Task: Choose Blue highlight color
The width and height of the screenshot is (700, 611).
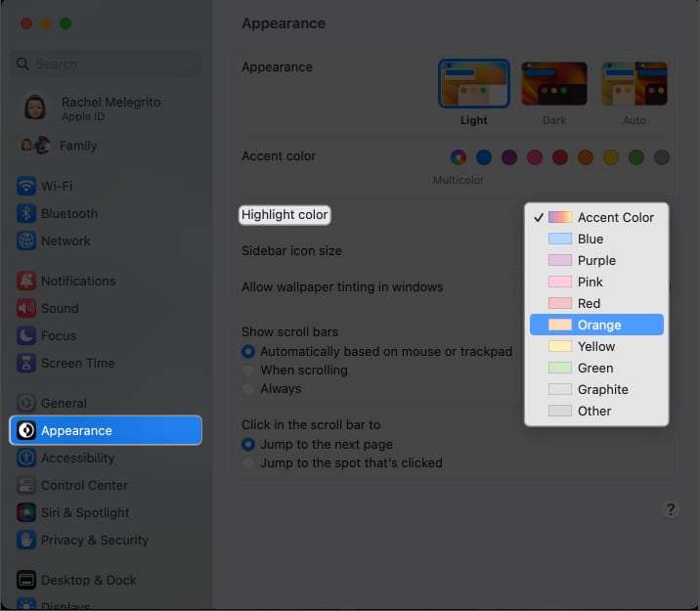Action: coord(596,239)
